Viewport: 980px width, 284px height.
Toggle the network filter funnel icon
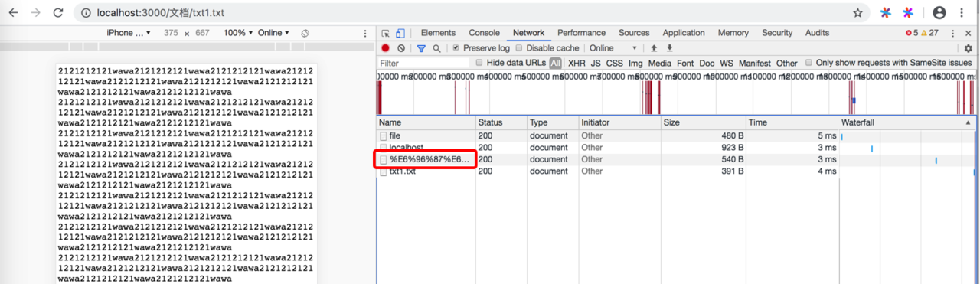tap(421, 48)
